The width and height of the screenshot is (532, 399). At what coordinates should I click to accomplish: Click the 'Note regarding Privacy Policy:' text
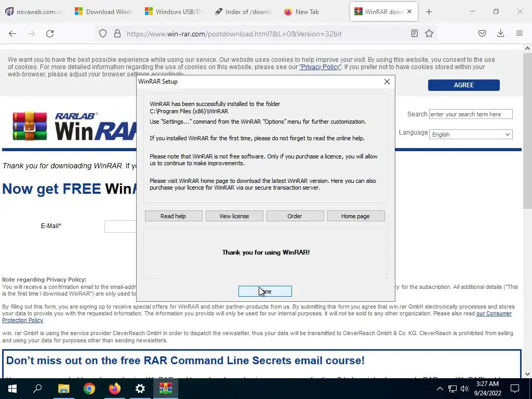(x=45, y=280)
